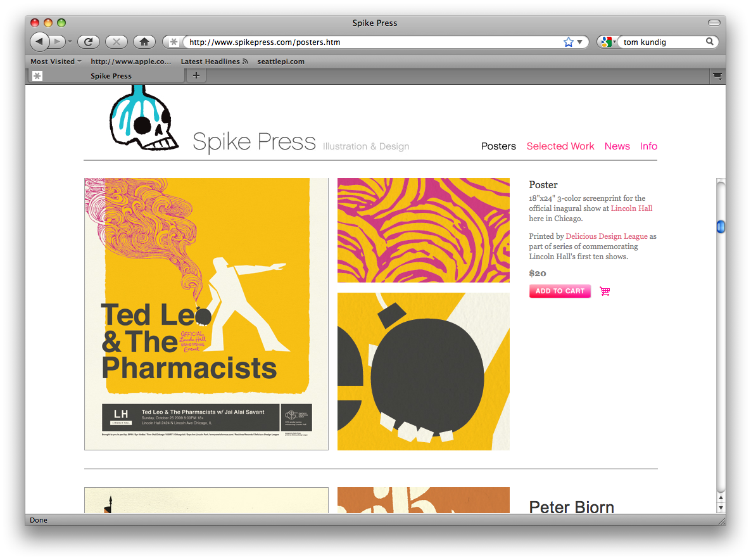The height and width of the screenshot is (560, 751).
Task: Click the blue vertical scrollbar thumb
Action: point(721,227)
